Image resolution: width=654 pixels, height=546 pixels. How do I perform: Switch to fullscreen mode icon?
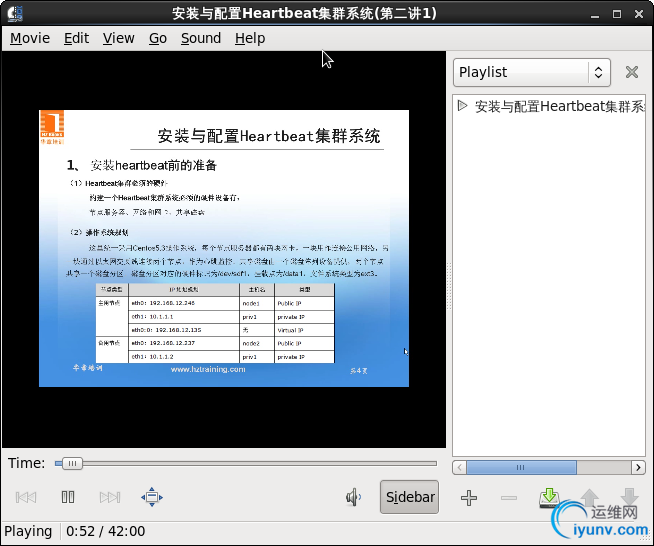pyautogui.click(x=152, y=497)
